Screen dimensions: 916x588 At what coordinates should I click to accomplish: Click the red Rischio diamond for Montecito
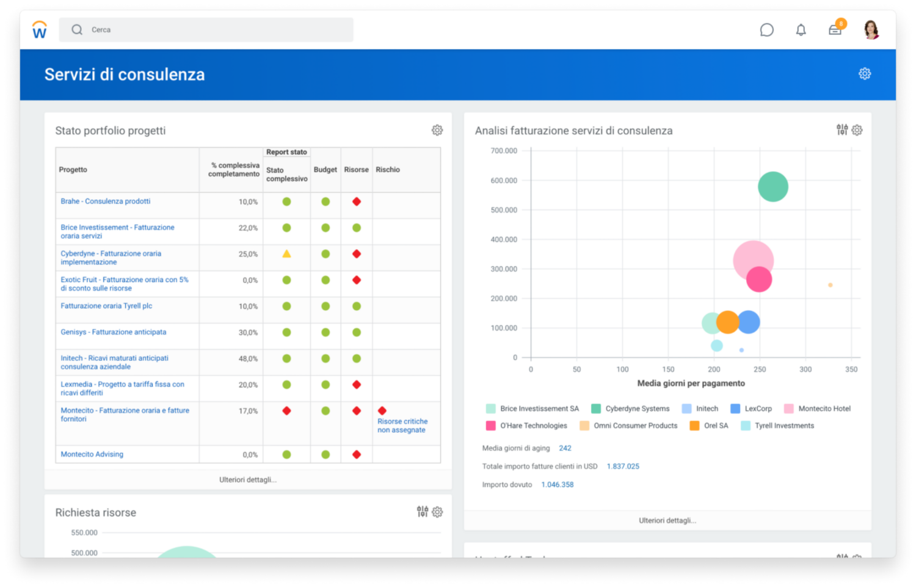[382, 411]
